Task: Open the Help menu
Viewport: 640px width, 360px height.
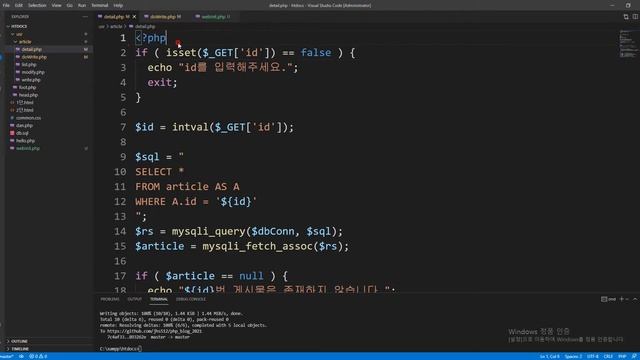Action: point(118,5)
